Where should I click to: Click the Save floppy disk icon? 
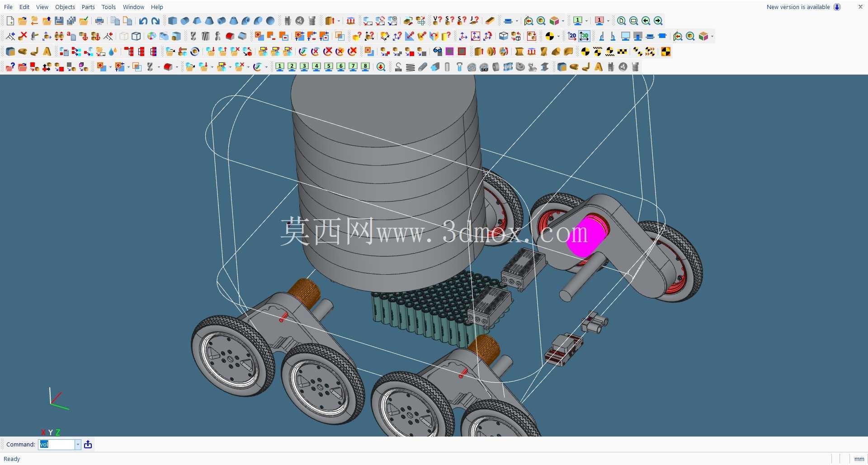click(x=59, y=21)
